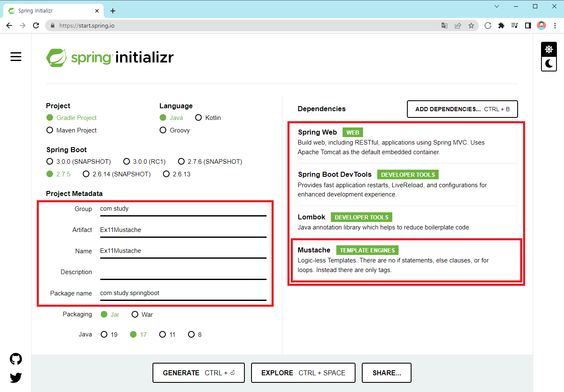
Task: Open a new browser tab
Action: pos(113,11)
